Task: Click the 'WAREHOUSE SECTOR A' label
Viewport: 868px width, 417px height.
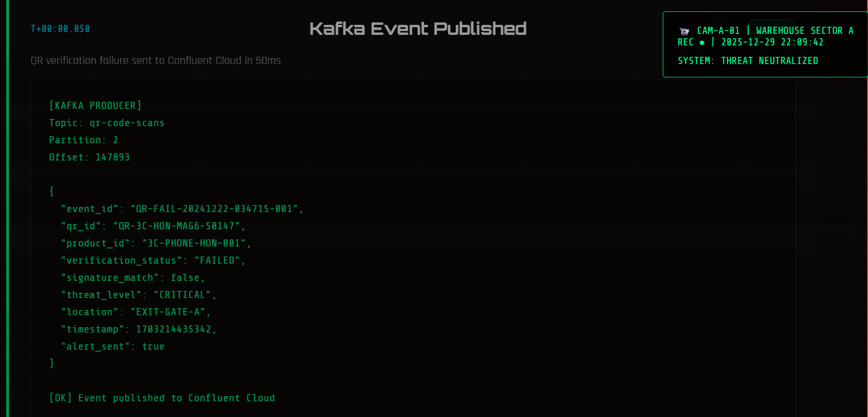Action: tap(805, 31)
